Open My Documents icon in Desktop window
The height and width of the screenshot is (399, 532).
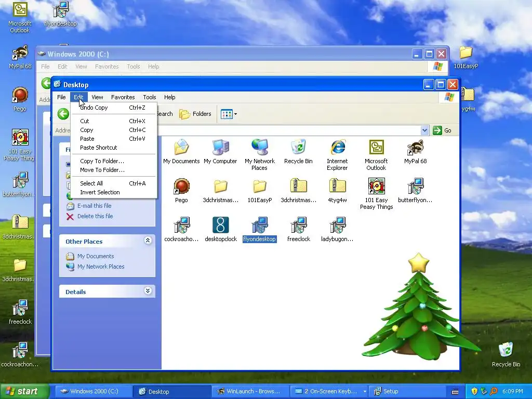(181, 151)
